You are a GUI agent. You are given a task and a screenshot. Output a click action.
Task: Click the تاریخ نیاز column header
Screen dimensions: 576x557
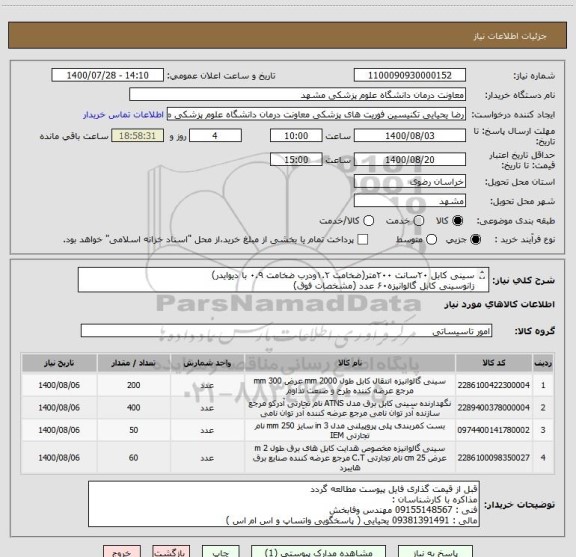pos(59,363)
